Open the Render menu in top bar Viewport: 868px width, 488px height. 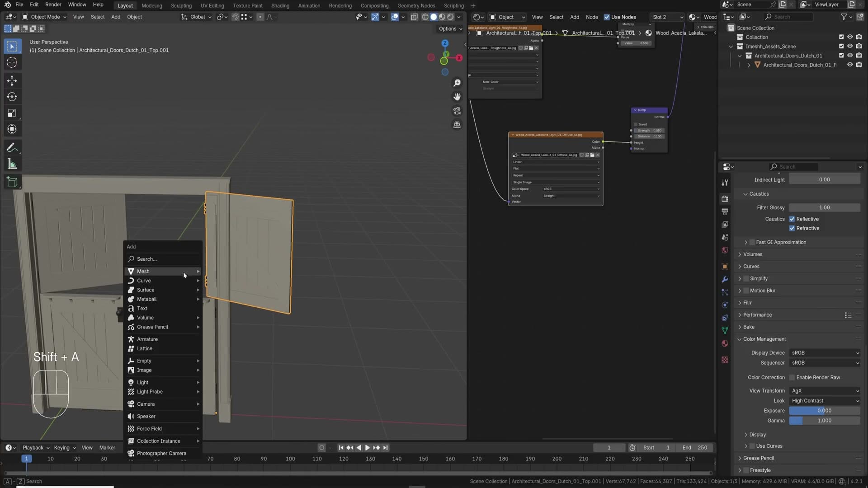(53, 5)
